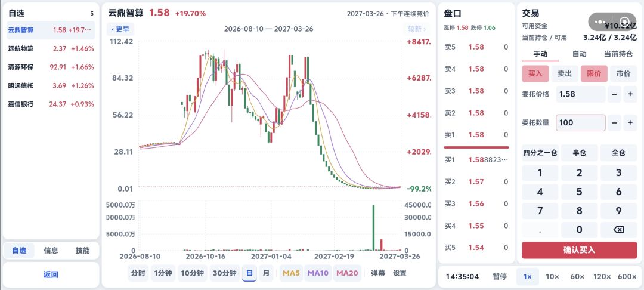The width and height of the screenshot is (644, 290).
Task: Select 清源环保 in the watchlist
Action: click(x=51, y=67)
